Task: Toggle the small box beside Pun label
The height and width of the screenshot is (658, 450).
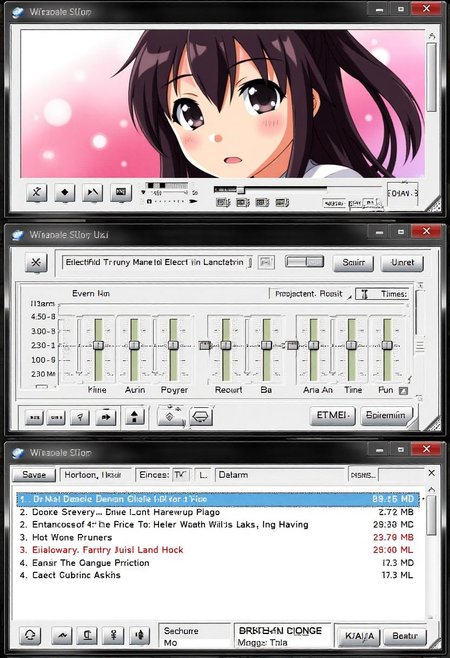Action: pyautogui.click(x=403, y=391)
